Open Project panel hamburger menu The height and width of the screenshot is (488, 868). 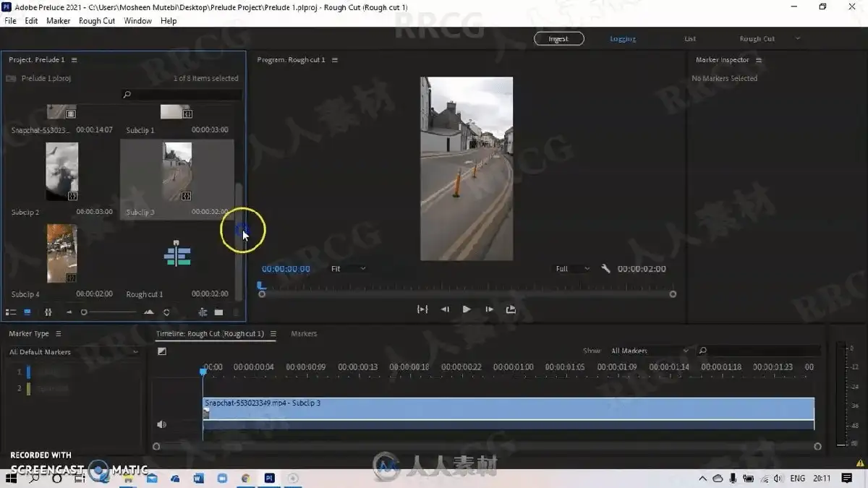(74, 60)
